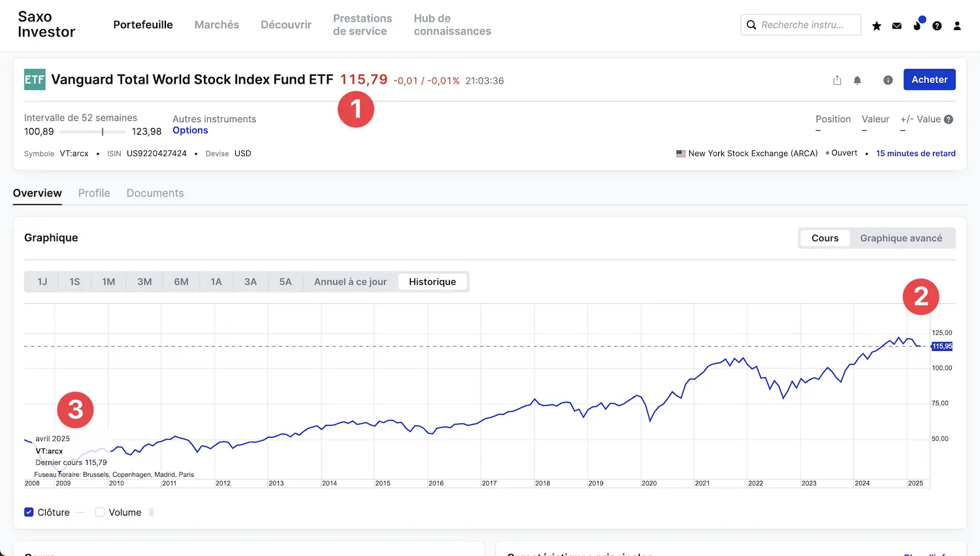Click the current price 115,79
The height and width of the screenshot is (556, 980).
[364, 80]
